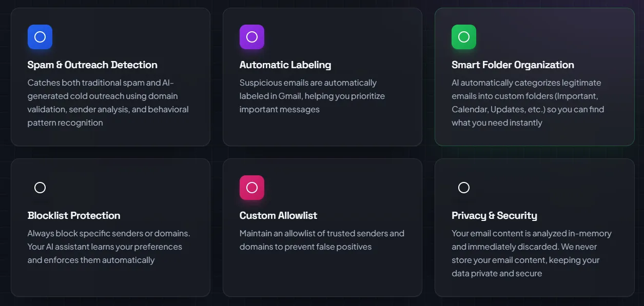Image resolution: width=644 pixels, height=306 pixels.
Task: Click blank area under the Custom Allowlist description
Action: [322, 275]
